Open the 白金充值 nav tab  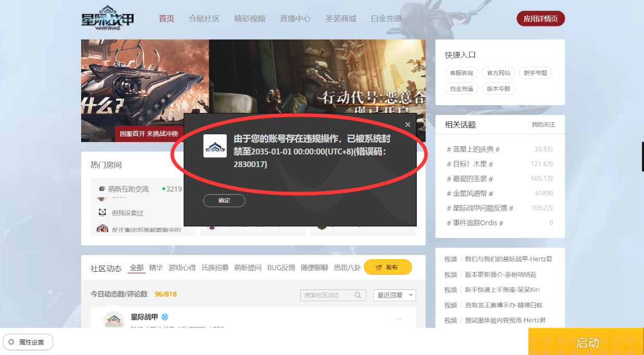[386, 19]
